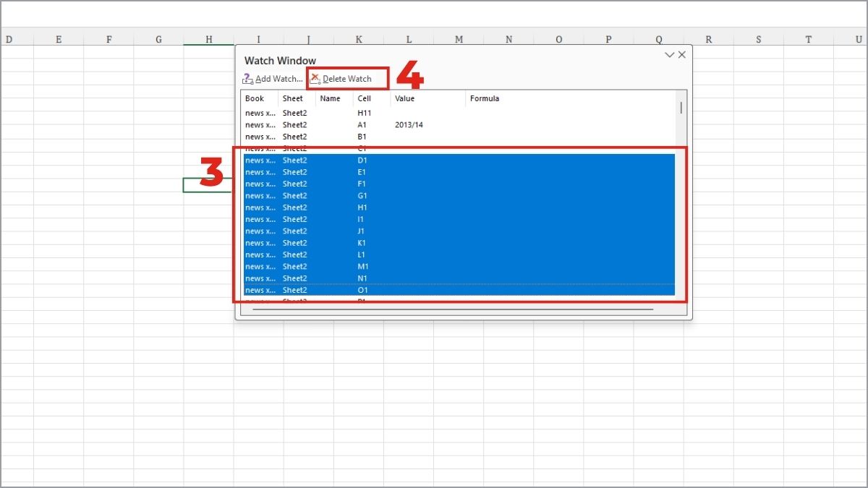Select worksheet column S header
The image size is (868, 488).
pyautogui.click(x=759, y=40)
